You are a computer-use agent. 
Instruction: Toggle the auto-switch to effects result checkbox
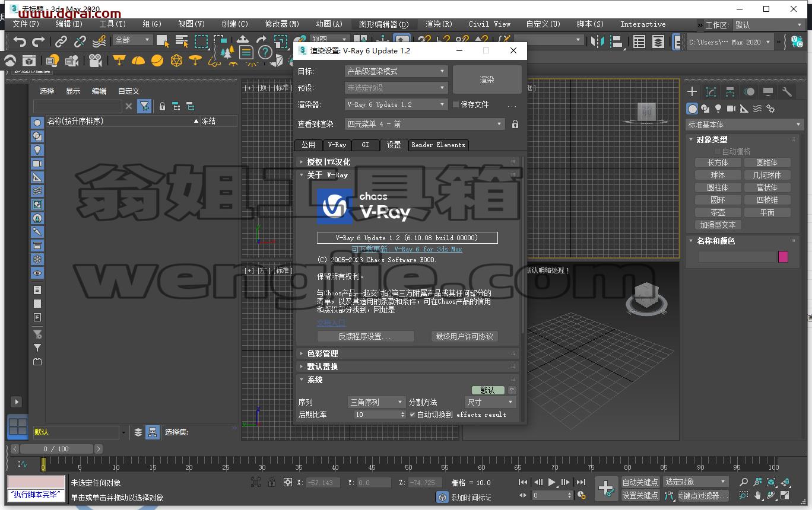tap(413, 415)
